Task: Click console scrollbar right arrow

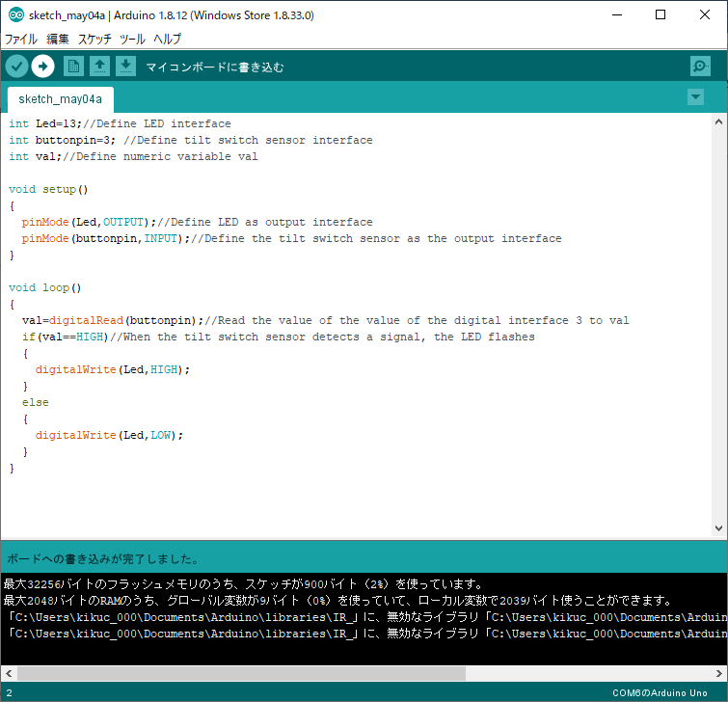Action: click(x=718, y=673)
